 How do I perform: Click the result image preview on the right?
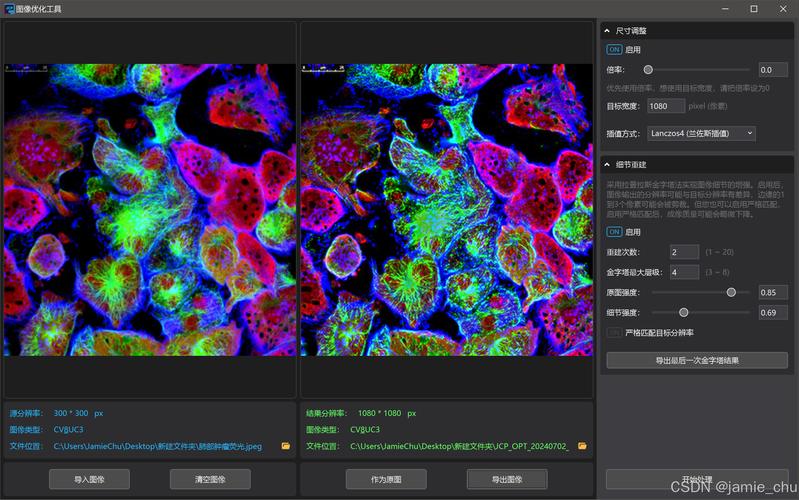(x=447, y=209)
